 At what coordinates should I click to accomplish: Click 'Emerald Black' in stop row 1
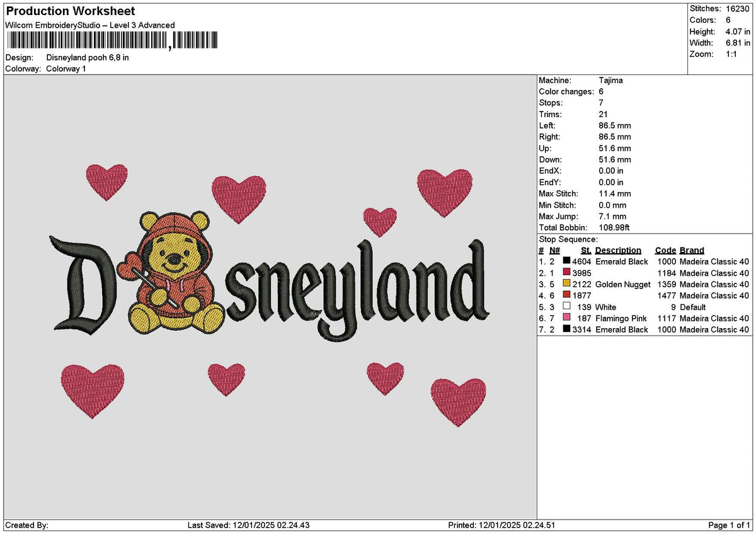click(x=622, y=262)
